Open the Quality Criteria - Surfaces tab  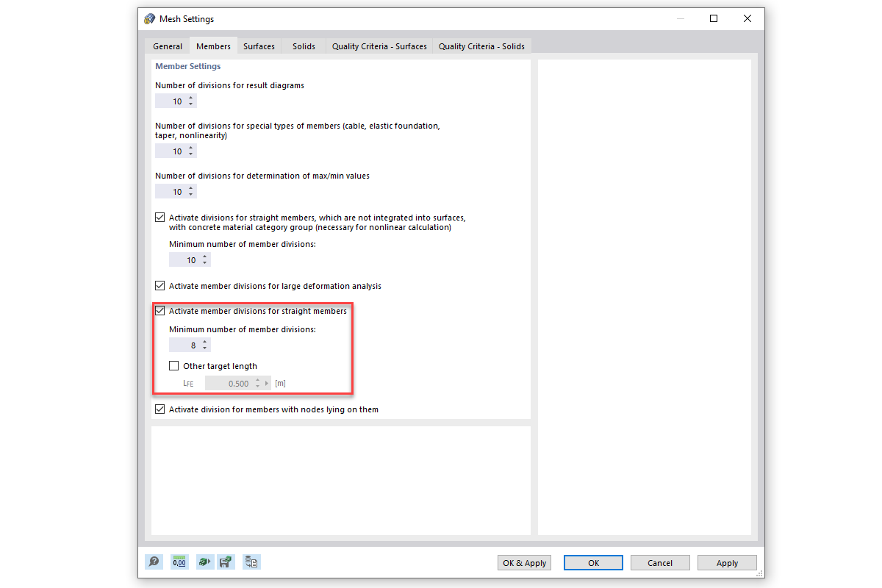[x=379, y=46]
